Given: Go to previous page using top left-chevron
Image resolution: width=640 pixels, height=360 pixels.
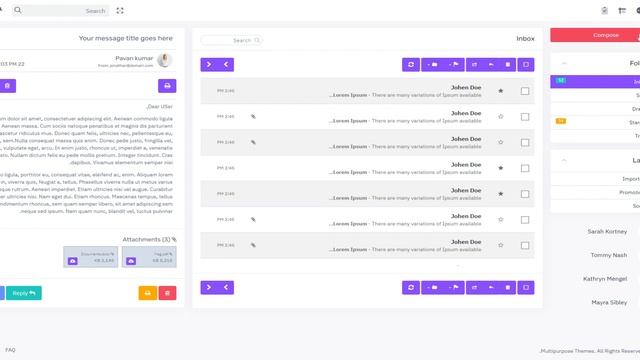Looking at the screenshot, I should point(226,64).
